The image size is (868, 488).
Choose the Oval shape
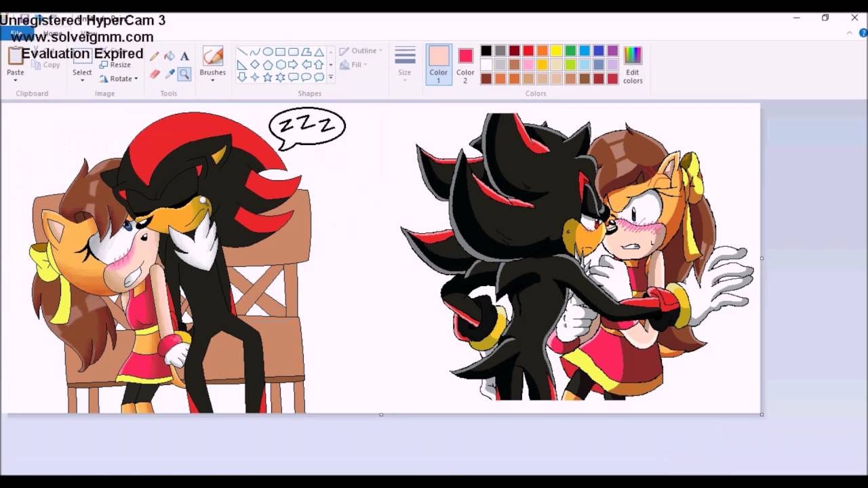[x=268, y=52]
